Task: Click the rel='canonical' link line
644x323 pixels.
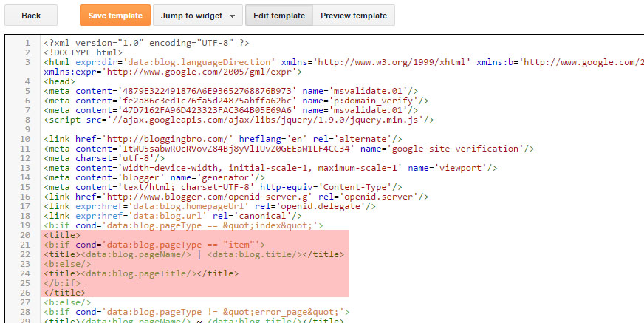Action: point(173,216)
